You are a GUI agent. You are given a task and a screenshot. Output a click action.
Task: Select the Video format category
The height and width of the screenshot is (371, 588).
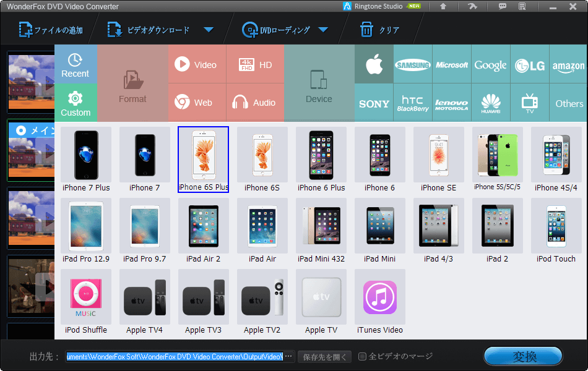click(197, 64)
